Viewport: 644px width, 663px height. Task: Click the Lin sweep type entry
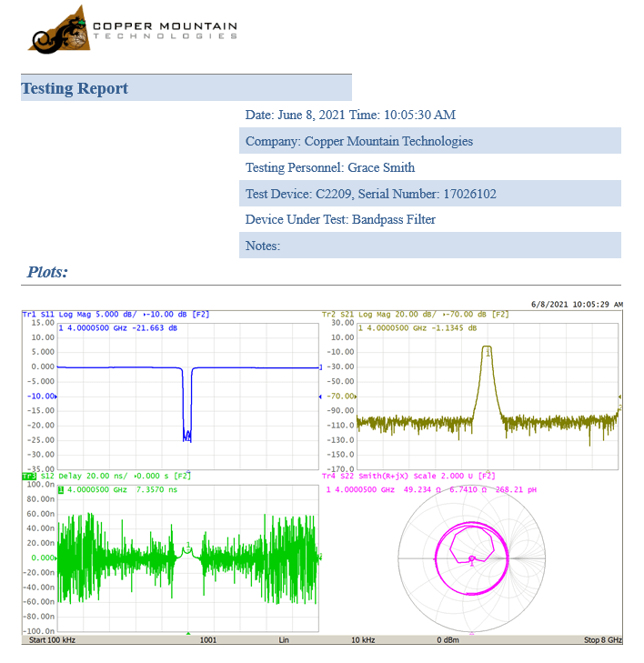tap(284, 639)
